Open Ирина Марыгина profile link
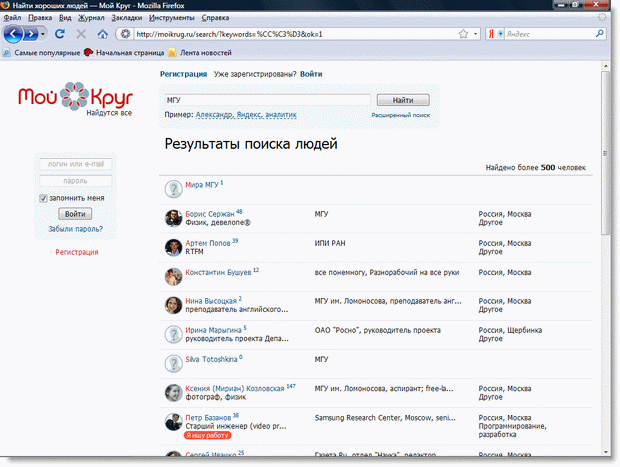 [x=214, y=330]
